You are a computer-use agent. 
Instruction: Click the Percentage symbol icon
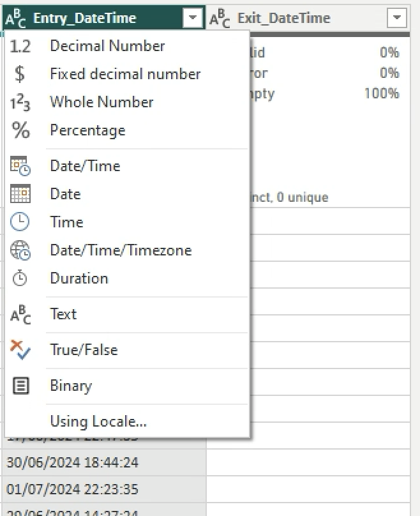click(20, 131)
